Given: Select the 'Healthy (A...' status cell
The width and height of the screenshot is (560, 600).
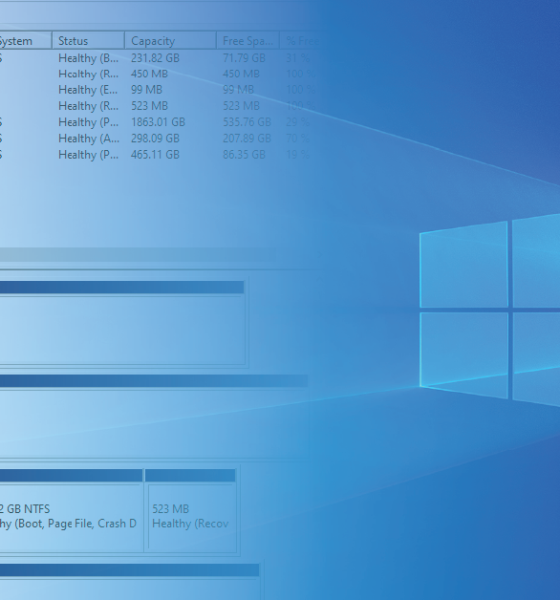Looking at the screenshot, I should pos(89,139).
